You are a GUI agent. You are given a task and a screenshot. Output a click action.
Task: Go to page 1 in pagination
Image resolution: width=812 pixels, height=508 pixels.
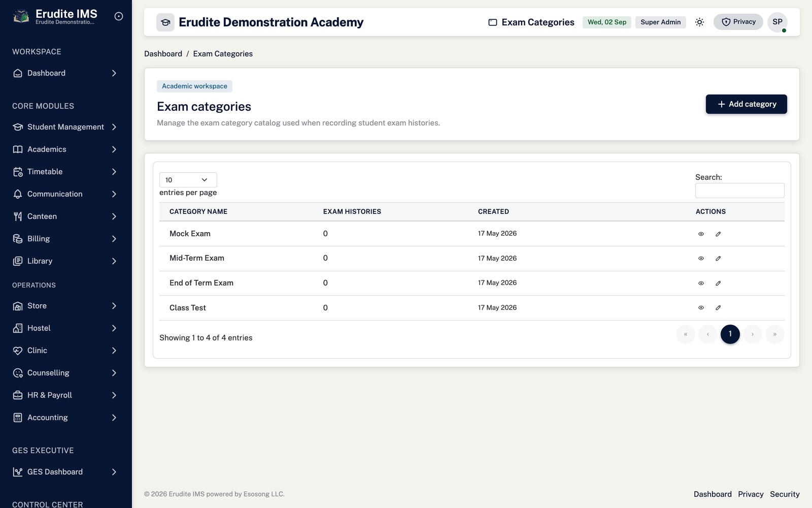coord(730,334)
